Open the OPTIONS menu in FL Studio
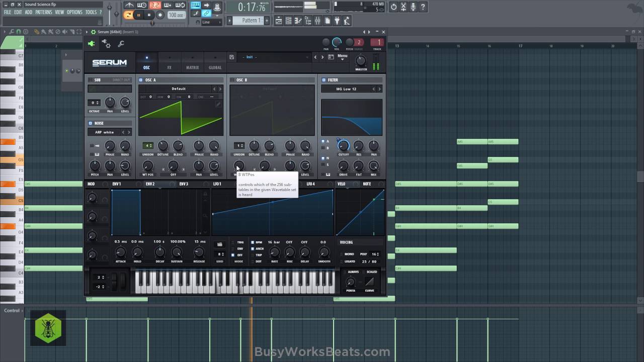The image size is (644, 362). pyautogui.click(x=74, y=12)
